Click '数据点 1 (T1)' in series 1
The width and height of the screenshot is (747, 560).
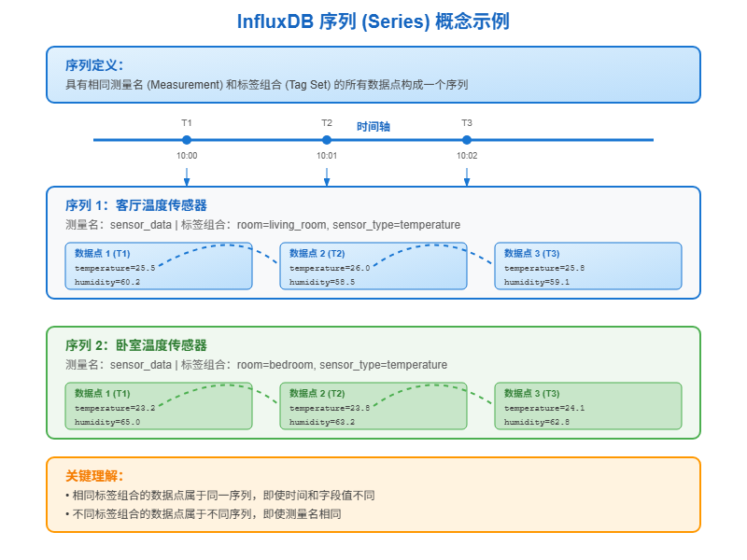coord(103,253)
